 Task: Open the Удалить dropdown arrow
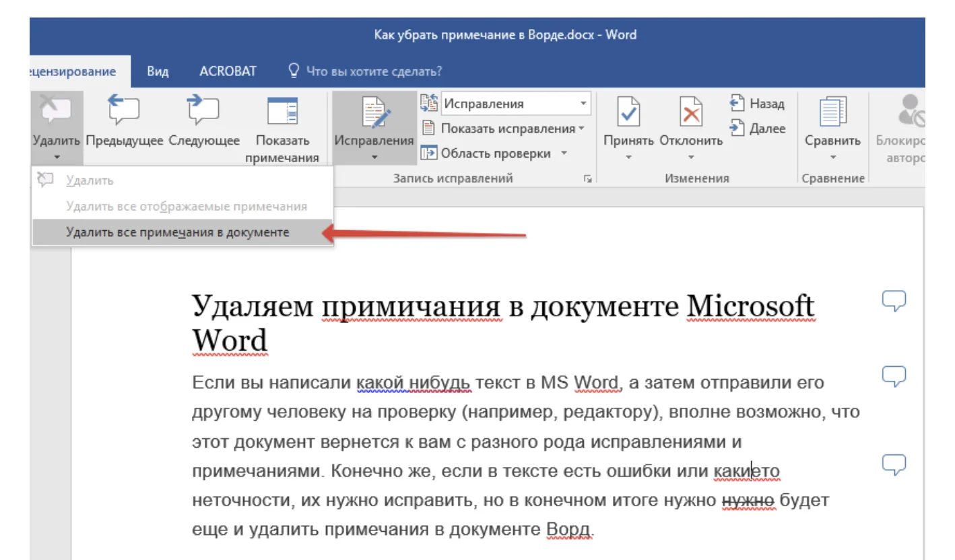(57, 157)
